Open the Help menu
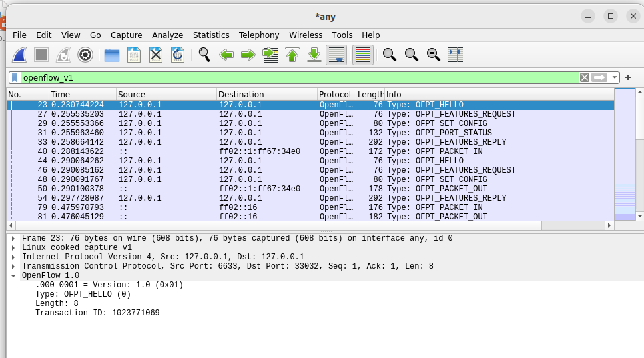644x358 pixels. 370,35
